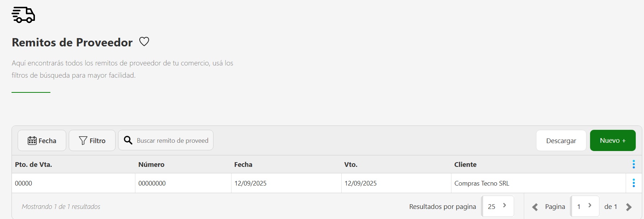Open the Filtro filter options

point(92,141)
